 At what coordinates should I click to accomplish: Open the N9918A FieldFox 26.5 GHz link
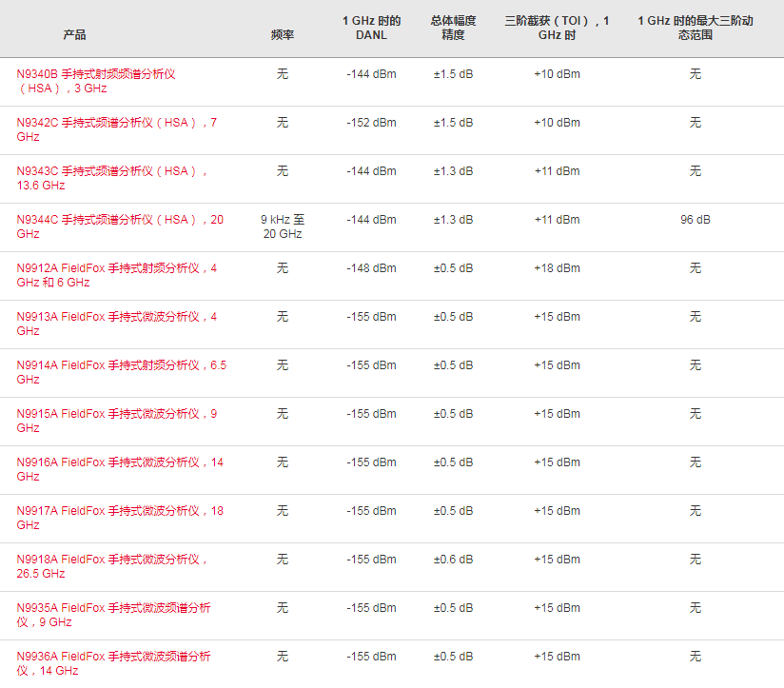coord(112,566)
